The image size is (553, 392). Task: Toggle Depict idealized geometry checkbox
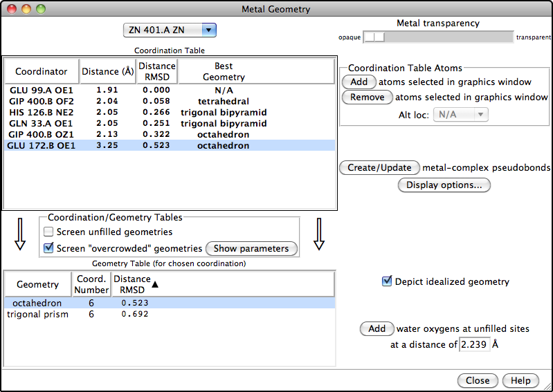pos(387,281)
